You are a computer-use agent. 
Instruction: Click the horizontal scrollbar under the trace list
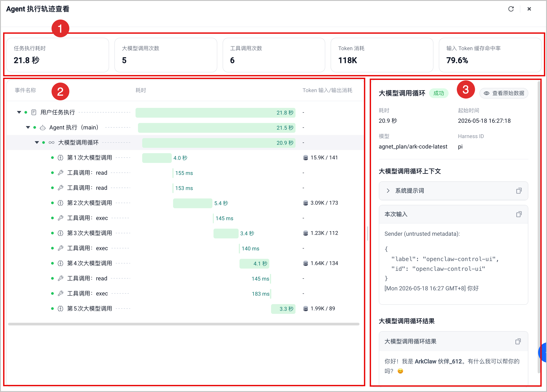click(184, 324)
